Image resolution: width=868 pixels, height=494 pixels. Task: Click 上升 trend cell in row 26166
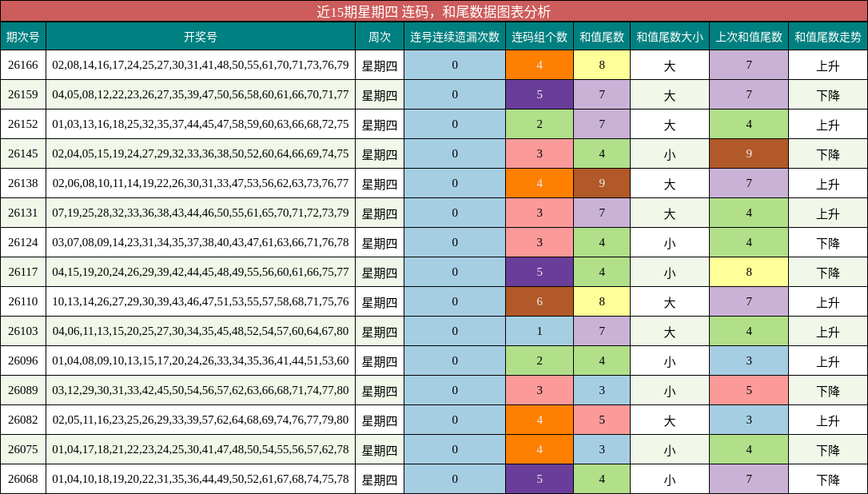coord(828,66)
